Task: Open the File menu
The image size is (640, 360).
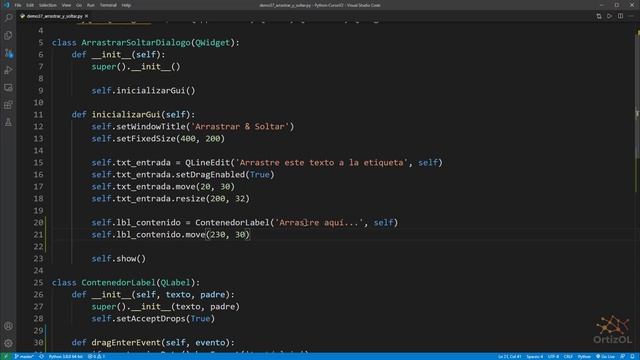Action: click(18, 5)
